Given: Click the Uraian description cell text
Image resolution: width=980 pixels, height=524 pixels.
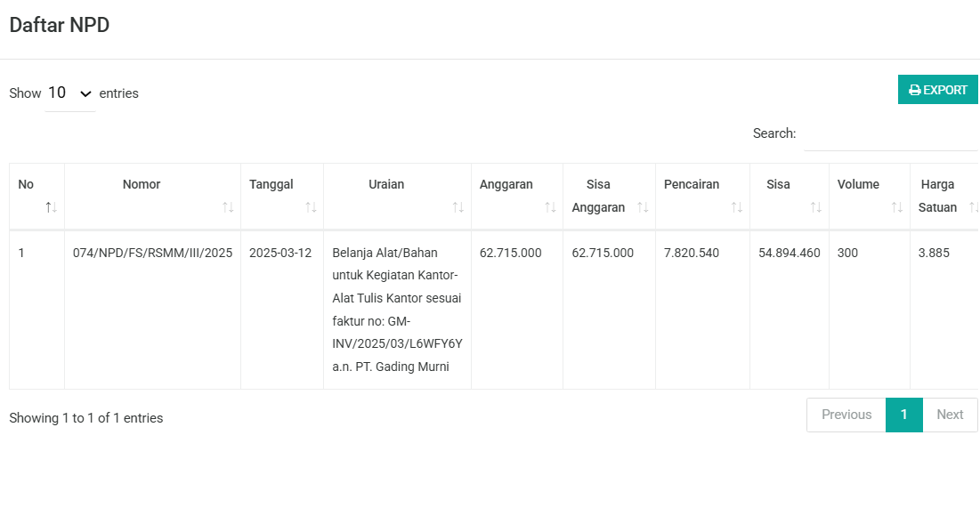Looking at the screenshot, I should tap(397, 310).
